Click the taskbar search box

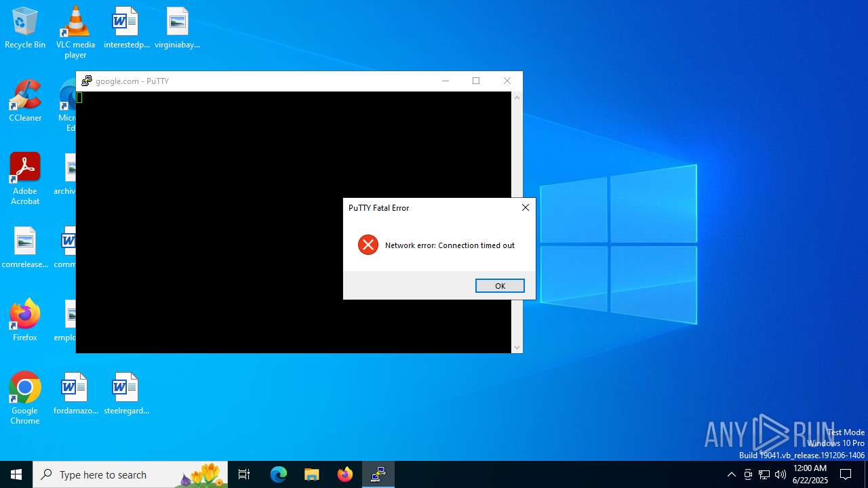tap(130, 474)
